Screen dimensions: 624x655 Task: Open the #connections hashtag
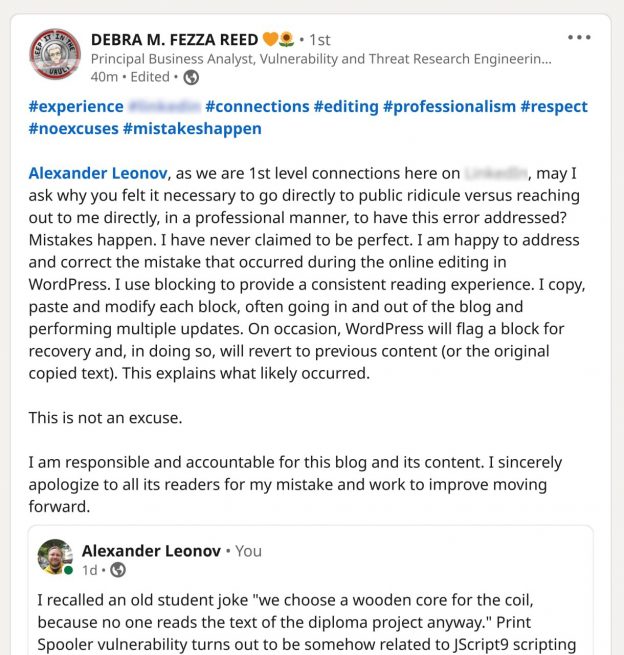point(257,107)
